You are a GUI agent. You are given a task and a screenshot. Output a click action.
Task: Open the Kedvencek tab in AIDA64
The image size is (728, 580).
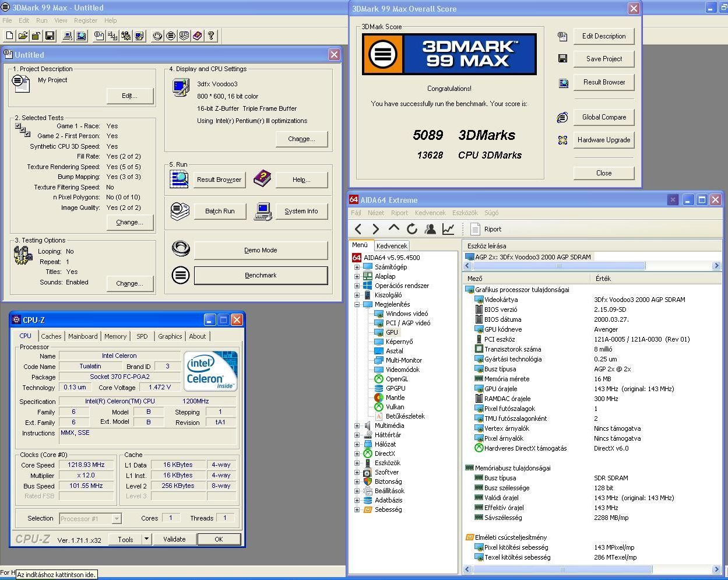point(392,246)
